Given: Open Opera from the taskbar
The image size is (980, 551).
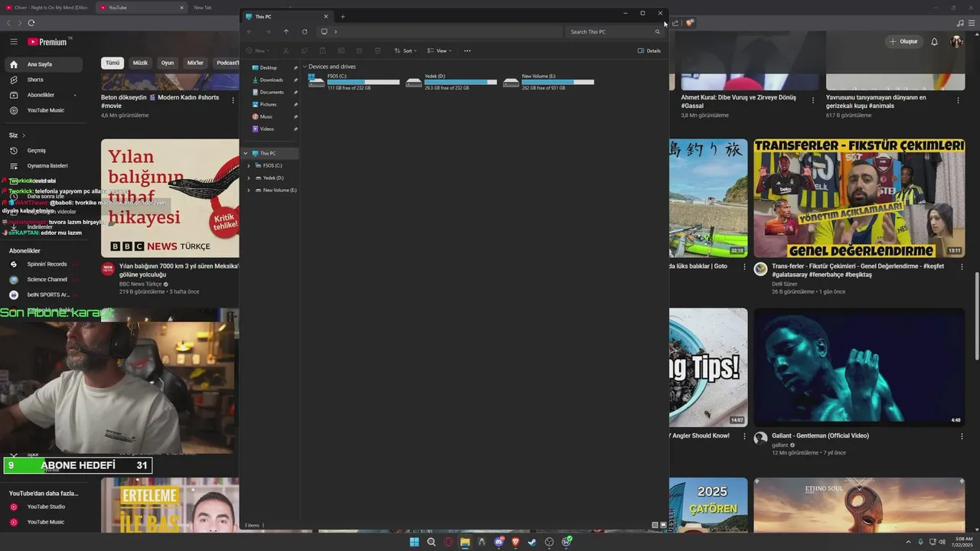Looking at the screenshot, I should [x=448, y=542].
